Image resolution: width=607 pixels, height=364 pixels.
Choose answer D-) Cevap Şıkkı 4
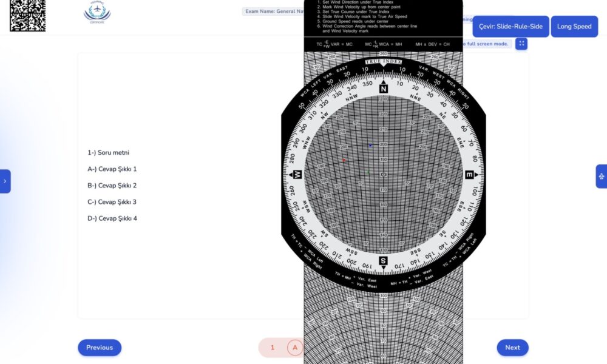click(x=112, y=218)
